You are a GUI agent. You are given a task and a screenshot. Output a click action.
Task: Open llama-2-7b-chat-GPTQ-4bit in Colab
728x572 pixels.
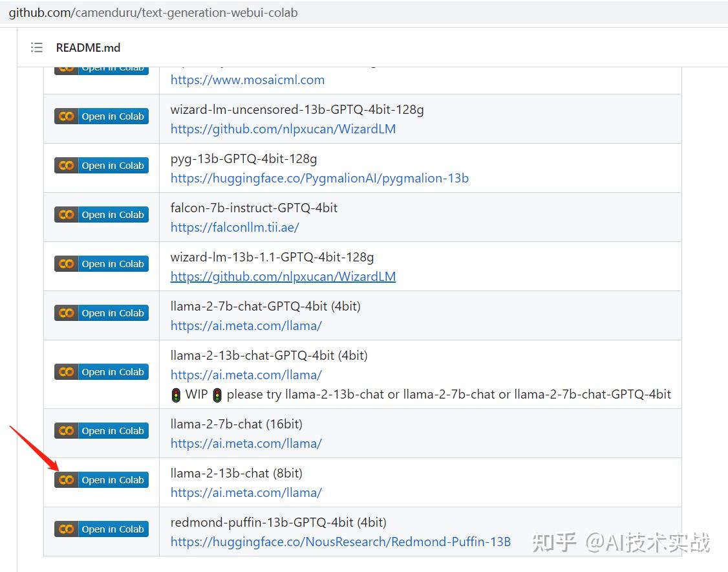[x=102, y=313]
